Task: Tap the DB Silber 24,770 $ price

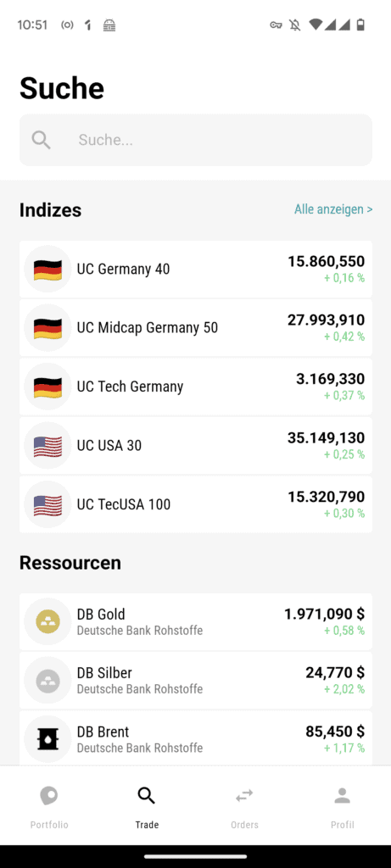Action: (x=335, y=672)
